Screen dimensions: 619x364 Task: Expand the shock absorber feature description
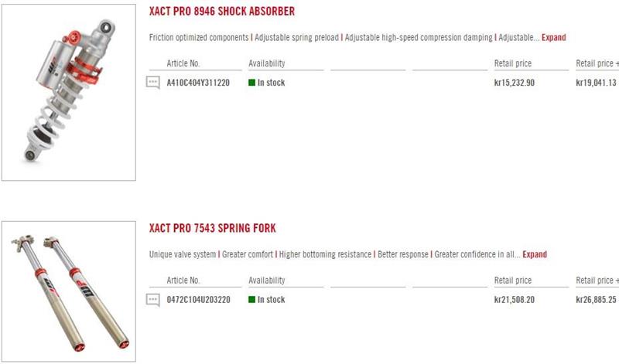point(553,37)
